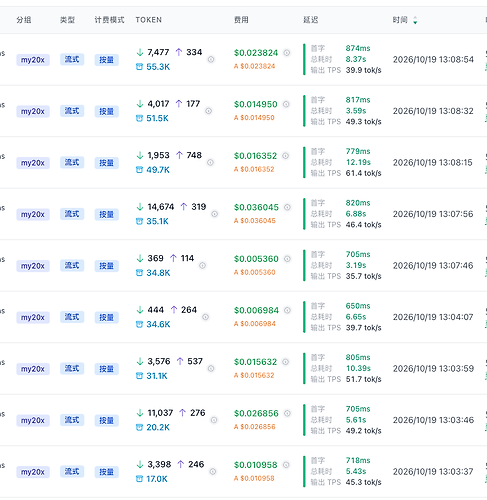Open token details icon beside 14,674 row
Viewport: 487px width, 500px height.
[x=215, y=214]
